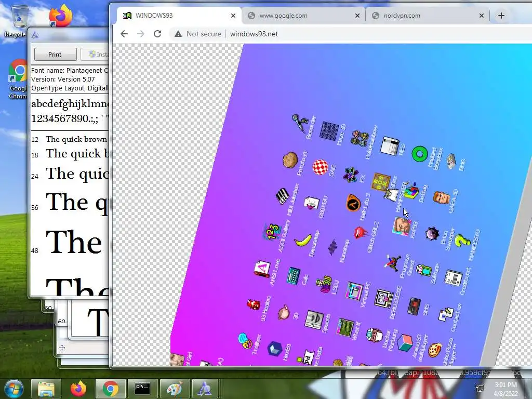The height and width of the screenshot is (399, 532).
Task: Open the MANIFESTO question mark icon
Action: pyautogui.click(x=462, y=241)
